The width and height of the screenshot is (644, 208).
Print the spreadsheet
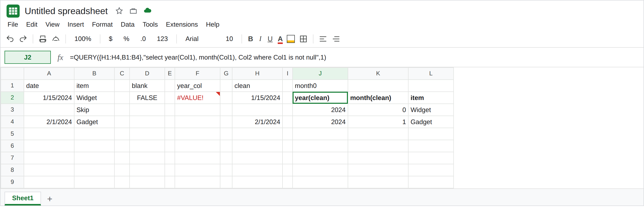click(43, 39)
